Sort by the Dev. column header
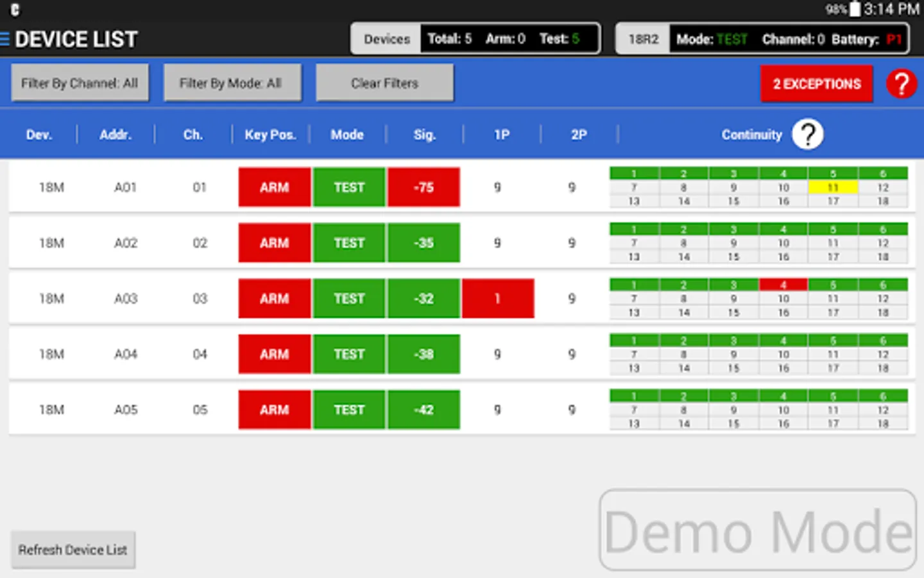Screen dimensions: 924x578 (39, 135)
